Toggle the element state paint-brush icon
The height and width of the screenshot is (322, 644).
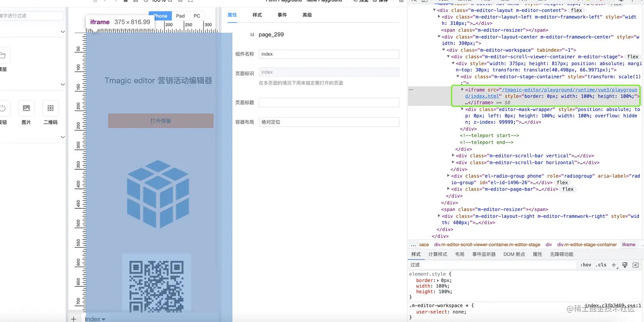click(x=625, y=265)
